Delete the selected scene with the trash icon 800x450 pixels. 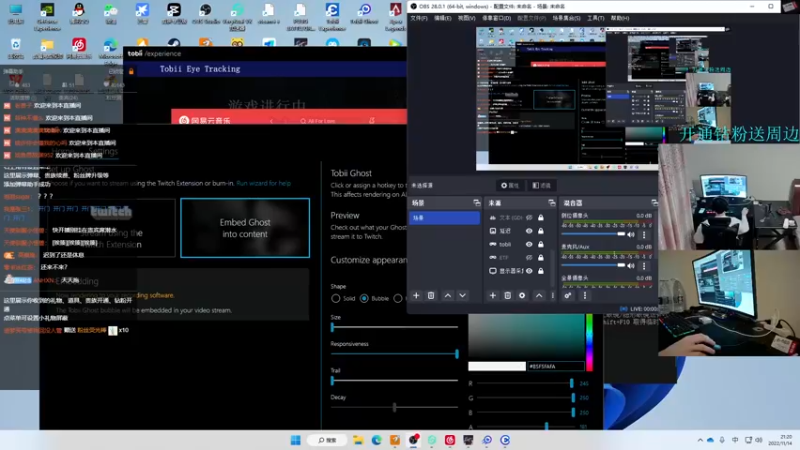click(x=431, y=295)
